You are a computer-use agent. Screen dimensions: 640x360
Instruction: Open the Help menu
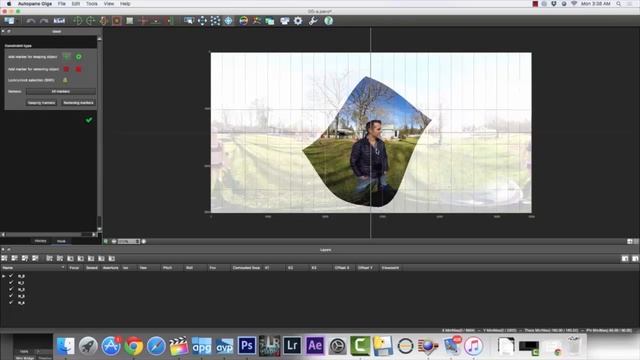125,4
